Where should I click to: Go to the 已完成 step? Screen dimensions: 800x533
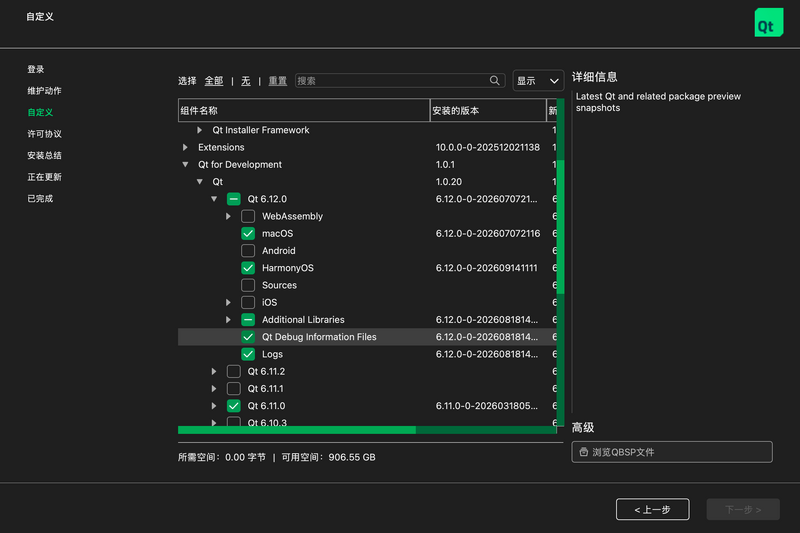40,198
